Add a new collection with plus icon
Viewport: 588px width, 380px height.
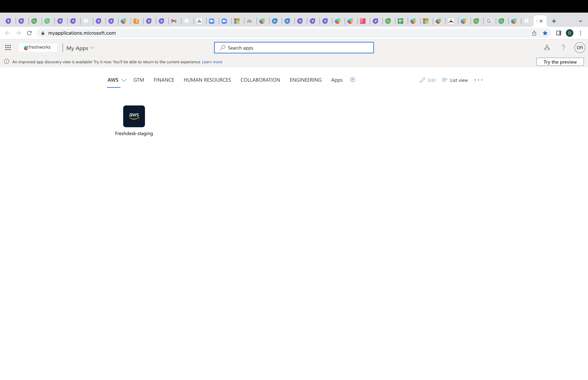pyautogui.click(x=352, y=80)
